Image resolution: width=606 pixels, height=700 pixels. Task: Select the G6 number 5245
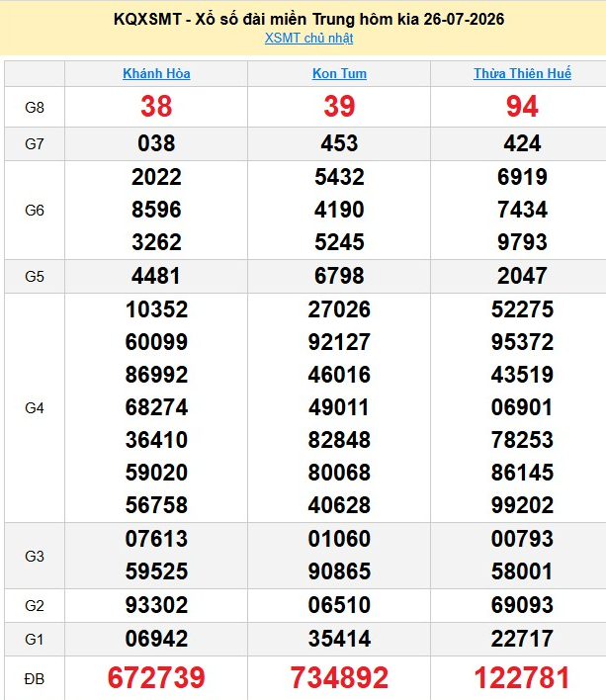[x=339, y=242]
